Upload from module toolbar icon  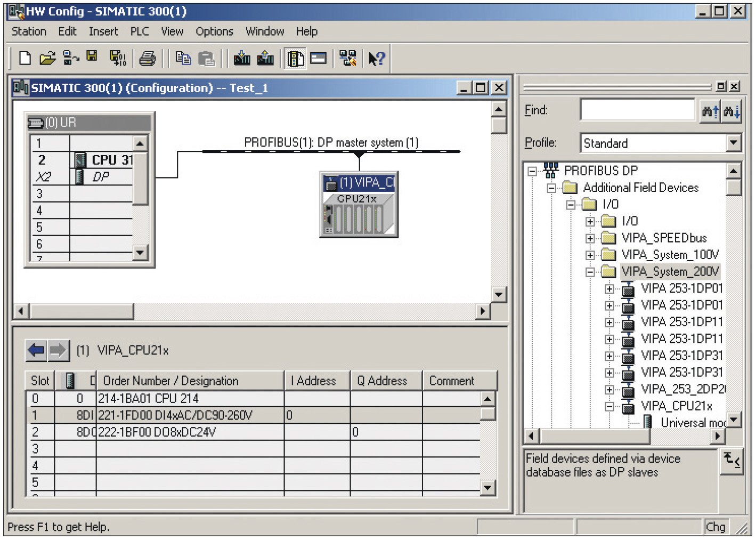point(265,58)
